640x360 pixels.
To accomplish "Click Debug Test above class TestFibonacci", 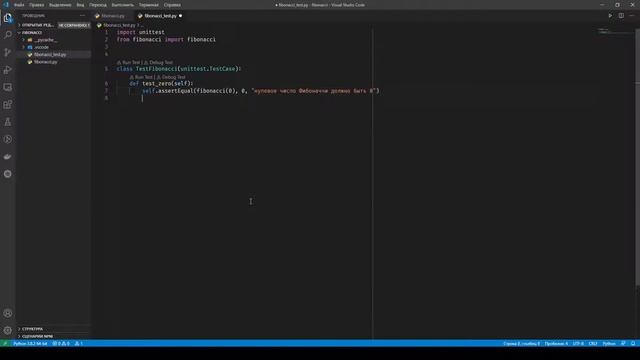I will (160, 62).
